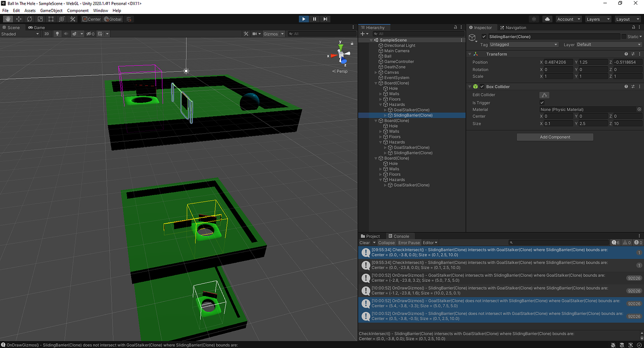Enable Is Trigger on the Box Collider
The width and height of the screenshot is (644, 348).
coord(542,103)
